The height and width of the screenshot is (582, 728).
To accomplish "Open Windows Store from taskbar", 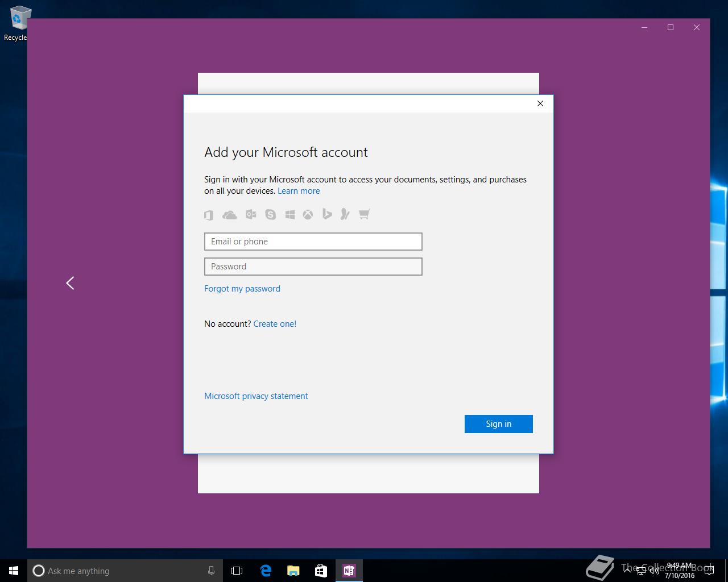I will (321, 571).
